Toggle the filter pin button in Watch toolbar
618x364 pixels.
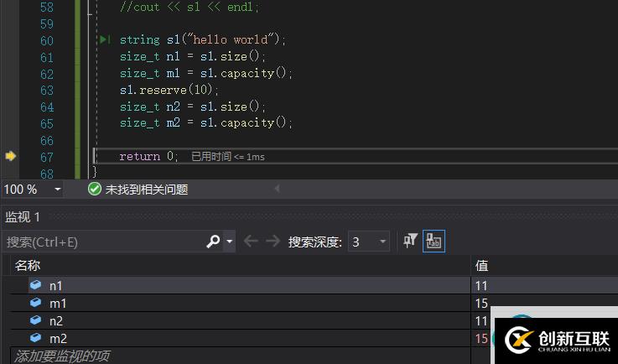tap(410, 242)
